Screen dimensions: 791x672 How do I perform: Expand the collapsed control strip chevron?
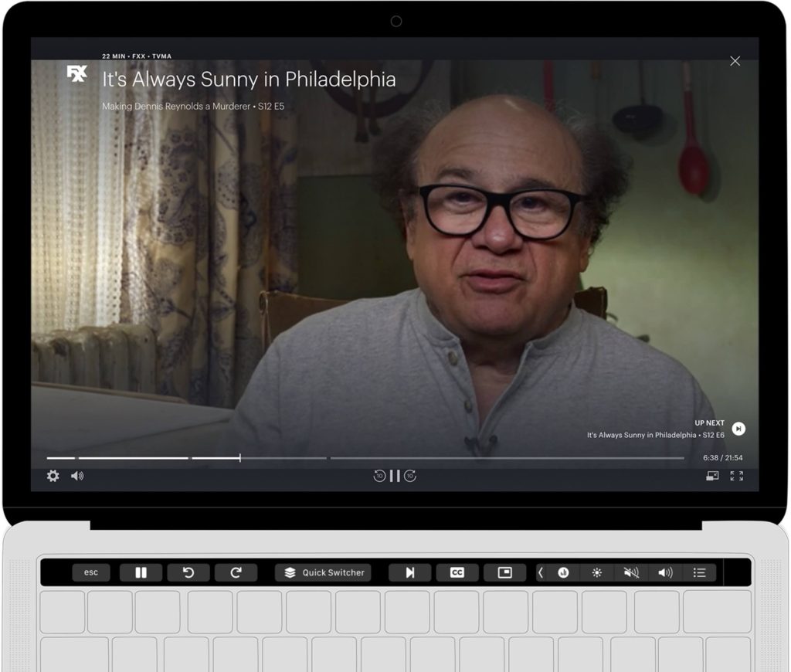click(x=540, y=572)
